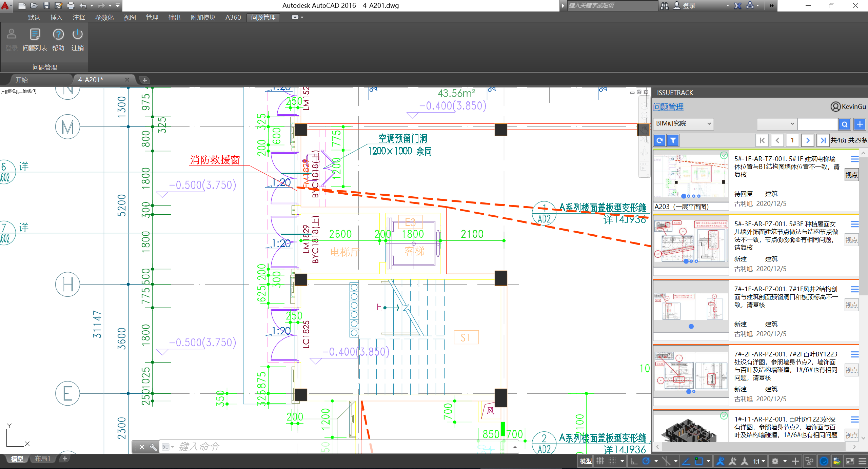Viewport: 868px width, 469px height.
Task: Add a new issue with plus button
Action: [860, 124]
